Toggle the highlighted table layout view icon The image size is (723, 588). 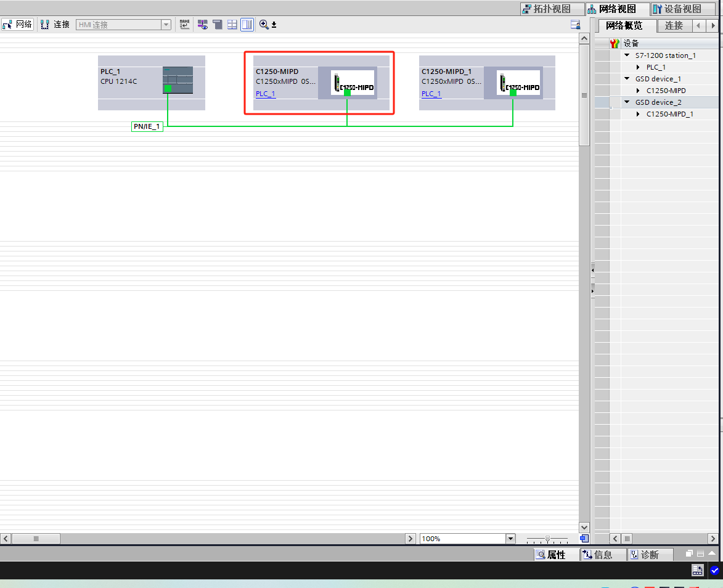point(247,25)
